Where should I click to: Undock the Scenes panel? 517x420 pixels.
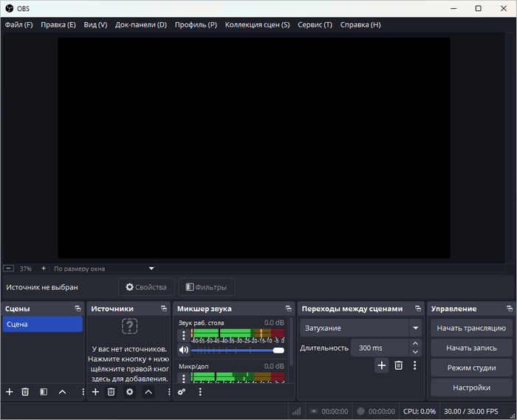coord(78,309)
